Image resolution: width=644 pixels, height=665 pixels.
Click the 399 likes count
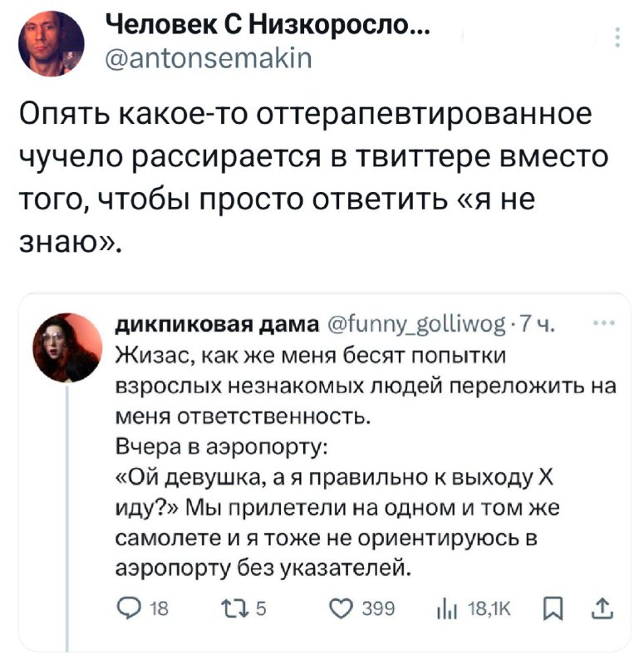click(378, 609)
